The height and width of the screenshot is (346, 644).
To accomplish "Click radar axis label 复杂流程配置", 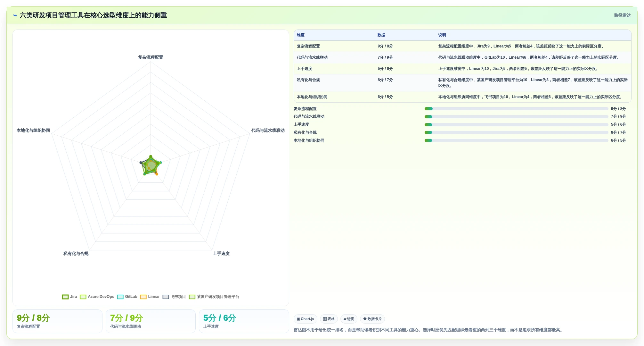I will [151, 57].
